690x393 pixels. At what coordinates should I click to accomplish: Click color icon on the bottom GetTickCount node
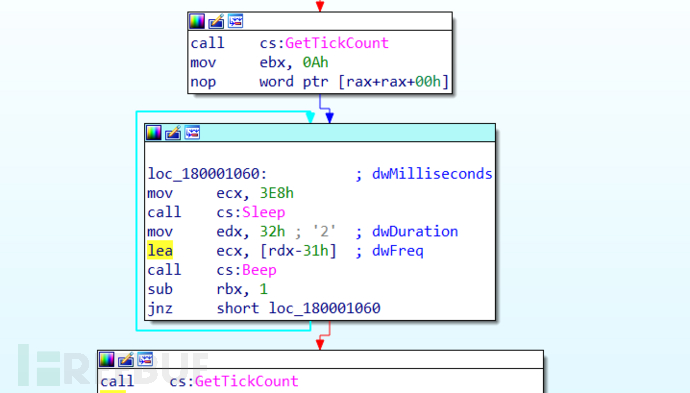[x=106, y=360]
